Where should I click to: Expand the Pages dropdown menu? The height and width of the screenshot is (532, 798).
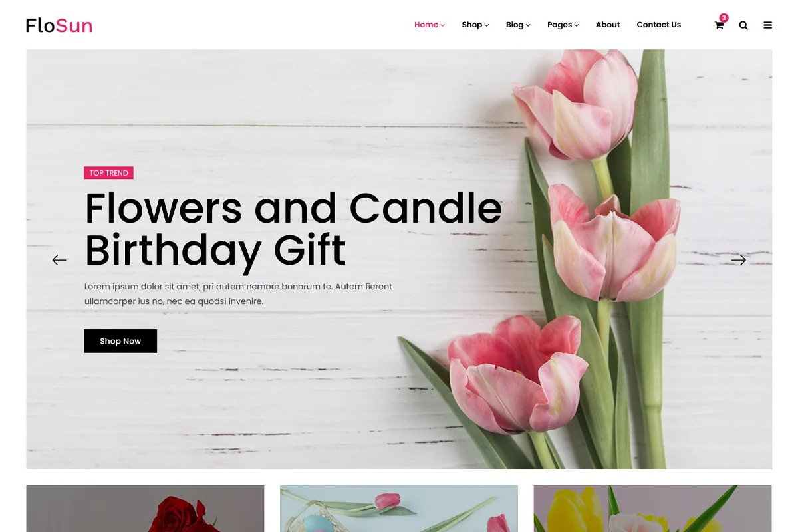(563, 25)
